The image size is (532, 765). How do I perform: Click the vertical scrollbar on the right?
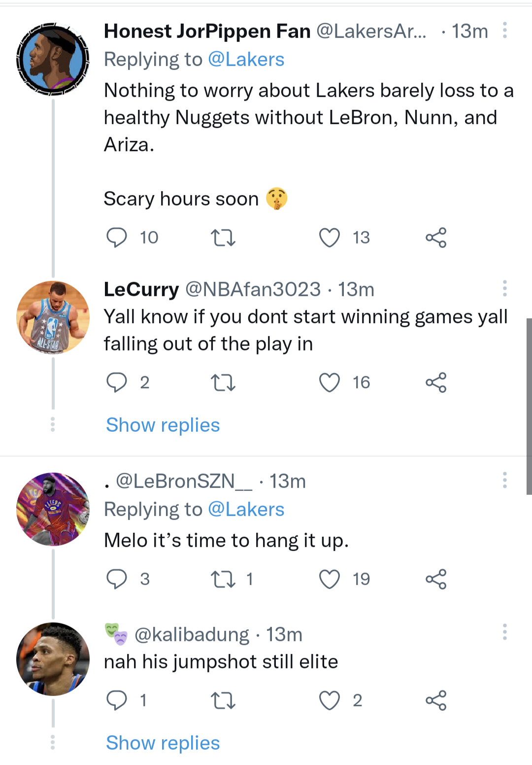[x=529, y=406]
